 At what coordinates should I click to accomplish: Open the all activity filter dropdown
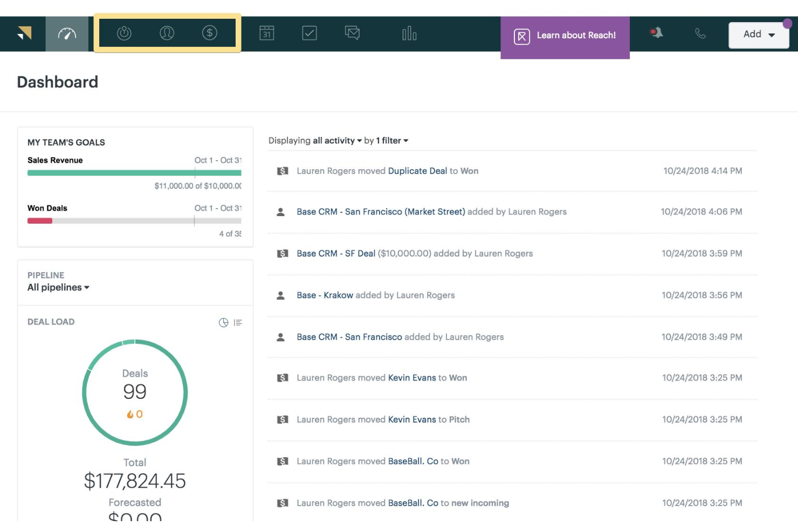pos(335,140)
